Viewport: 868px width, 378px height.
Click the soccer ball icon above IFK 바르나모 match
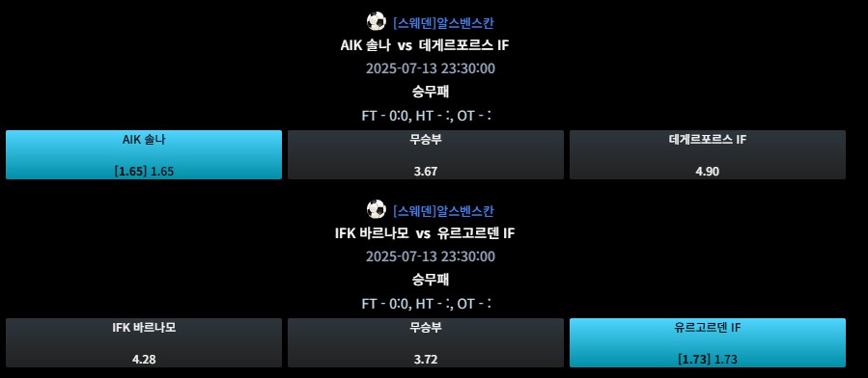376,209
